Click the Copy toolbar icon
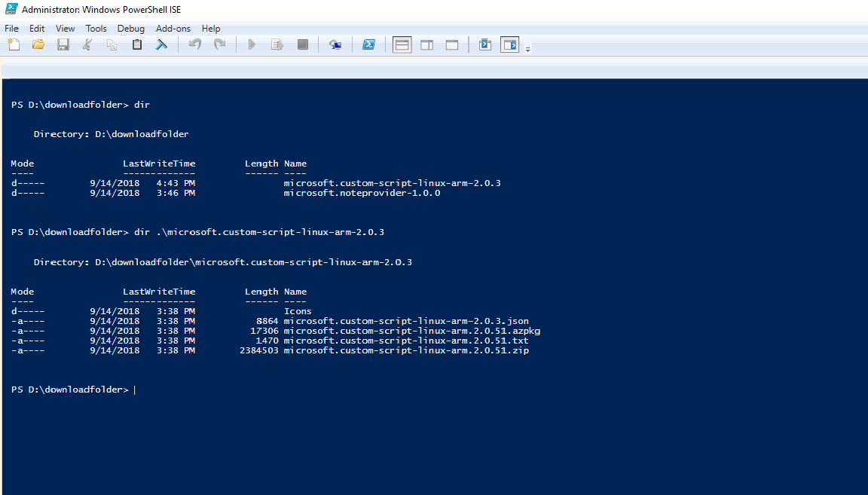This screenshot has height=495, width=868. pyautogui.click(x=112, y=45)
